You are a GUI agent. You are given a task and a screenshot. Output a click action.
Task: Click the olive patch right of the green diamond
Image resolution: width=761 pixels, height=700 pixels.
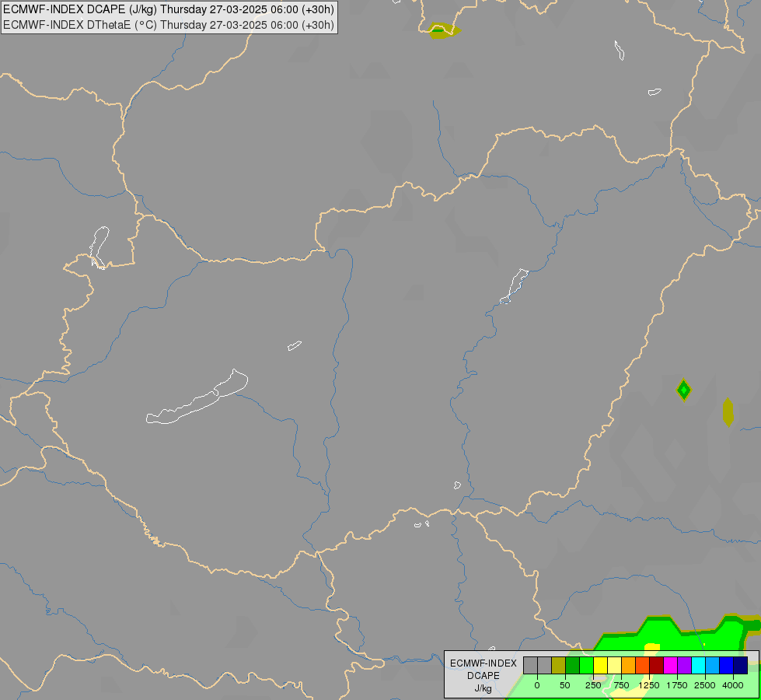point(728,412)
